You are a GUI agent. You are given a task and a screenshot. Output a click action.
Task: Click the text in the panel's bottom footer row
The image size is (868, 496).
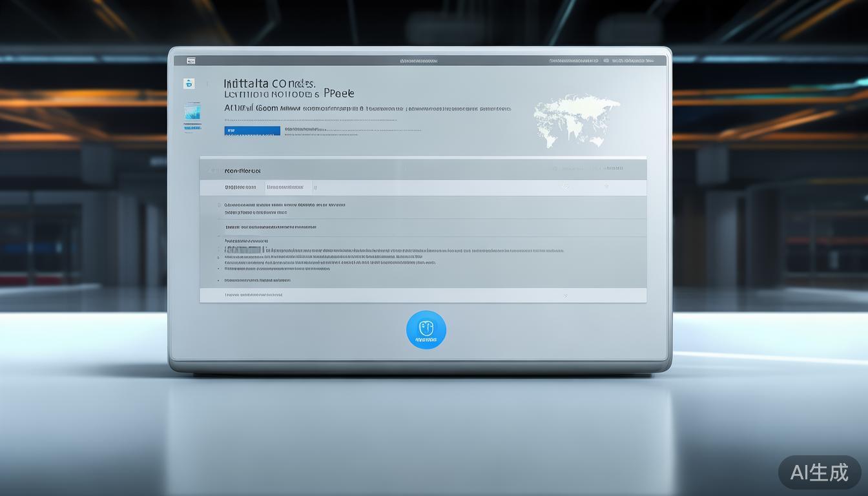point(253,295)
